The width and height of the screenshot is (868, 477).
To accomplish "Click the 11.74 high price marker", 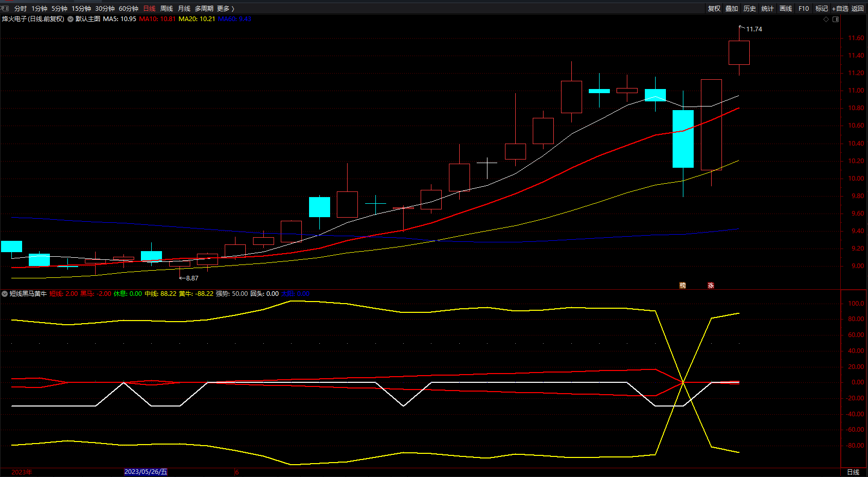I will click(754, 29).
